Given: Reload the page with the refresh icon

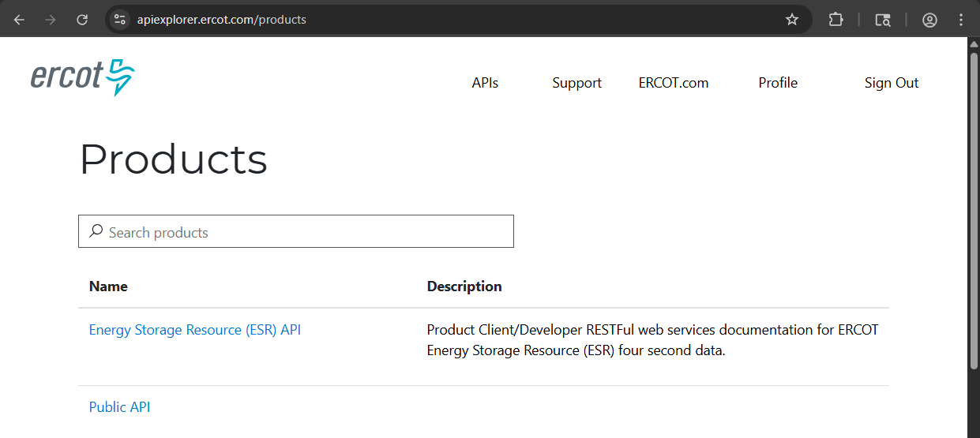Looking at the screenshot, I should [x=82, y=20].
